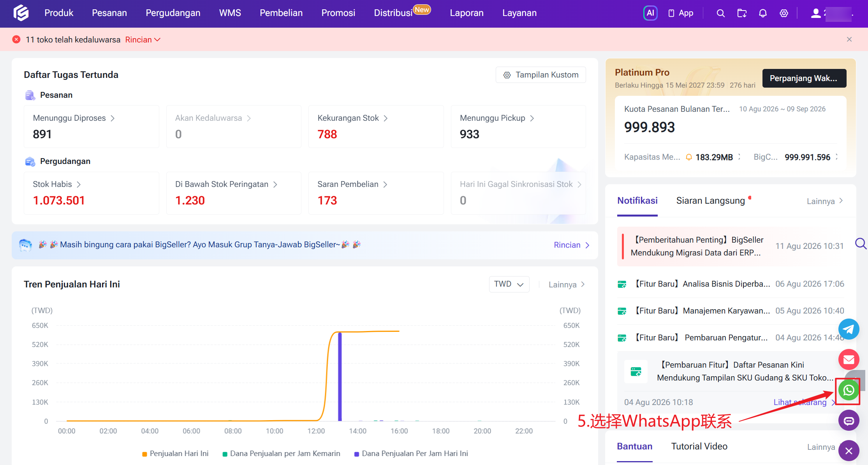
Task: Click the search magnifier in top bar
Action: point(720,13)
